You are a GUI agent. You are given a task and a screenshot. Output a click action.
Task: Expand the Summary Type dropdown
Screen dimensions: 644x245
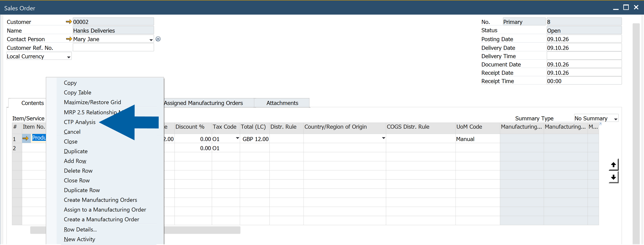[616, 119]
